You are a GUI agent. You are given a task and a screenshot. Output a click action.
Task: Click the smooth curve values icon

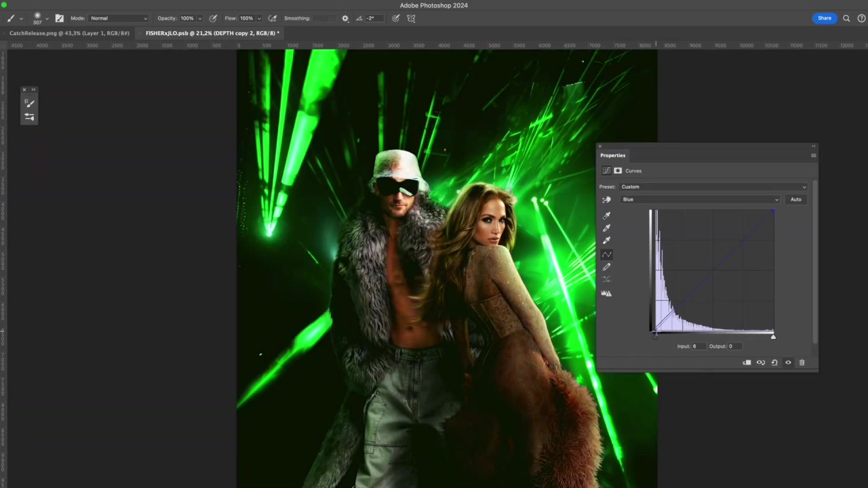click(606, 279)
